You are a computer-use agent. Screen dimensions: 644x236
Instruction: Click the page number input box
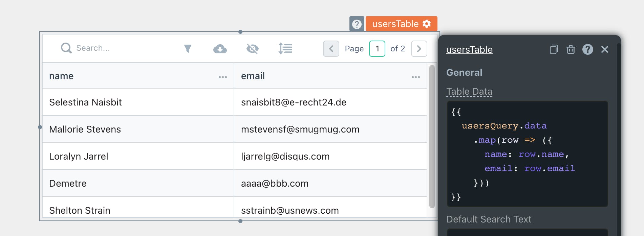tap(377, 49)
